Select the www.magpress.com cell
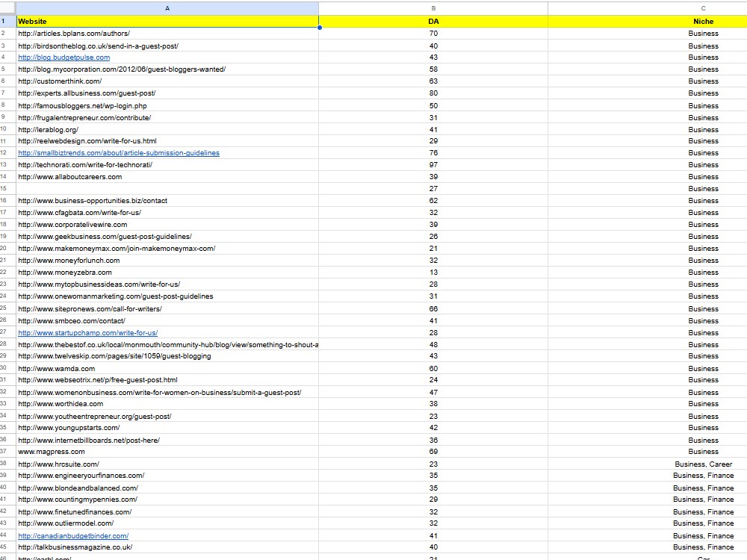This screenshot has height=560, width=747. [167, 452]
